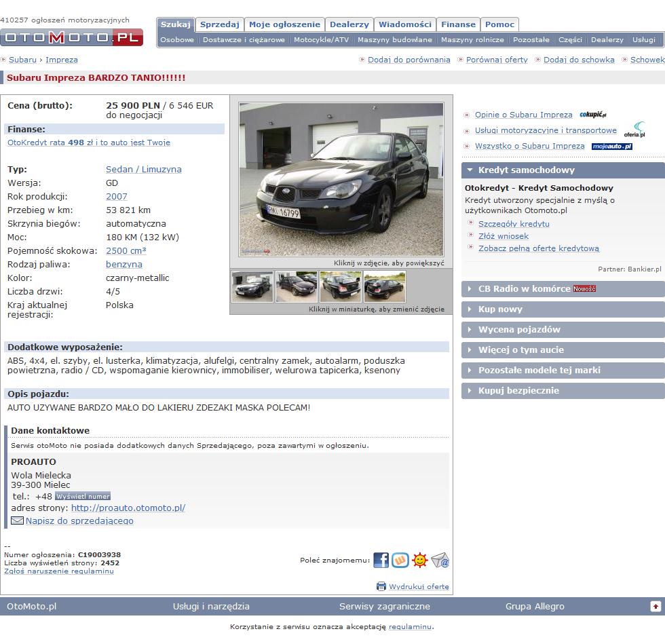Select the Usługi category
The height and width of the screenshot is (644, 665).
[644, 40]
